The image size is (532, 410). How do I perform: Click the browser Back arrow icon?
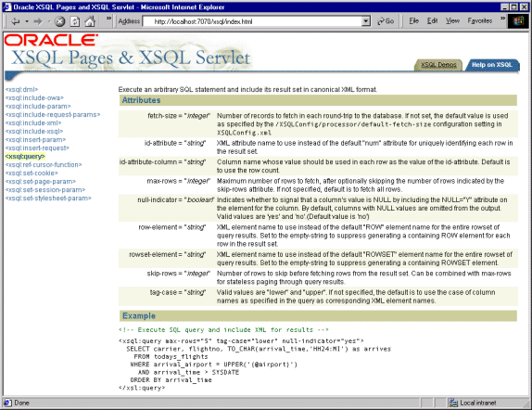(15, 21)
